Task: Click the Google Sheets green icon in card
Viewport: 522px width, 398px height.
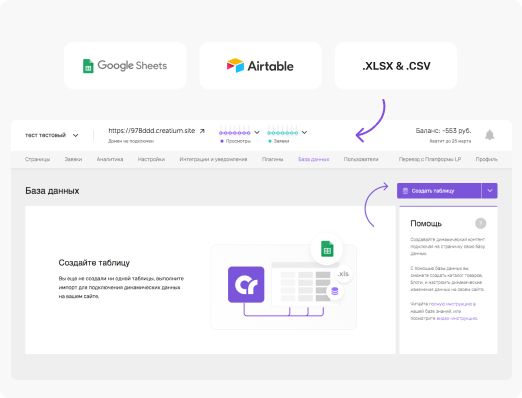Action: click(x=88, y=66)
